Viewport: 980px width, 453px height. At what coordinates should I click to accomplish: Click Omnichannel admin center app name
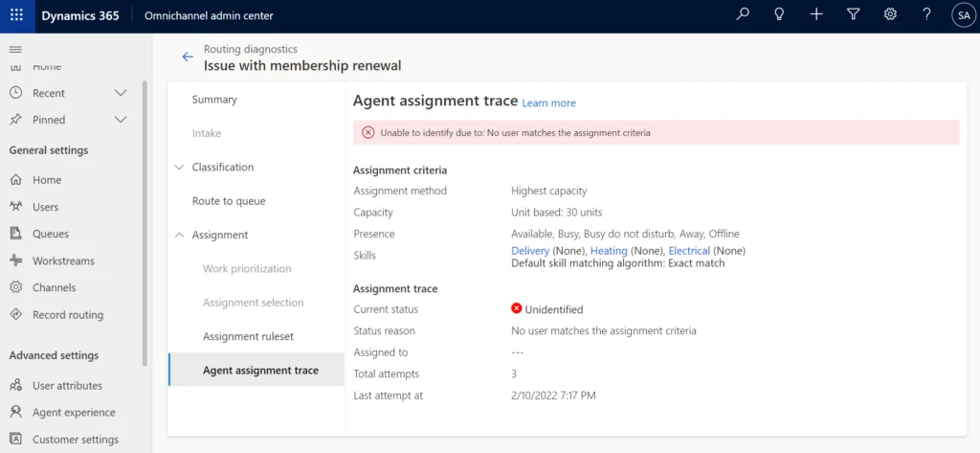click(209, 15)
